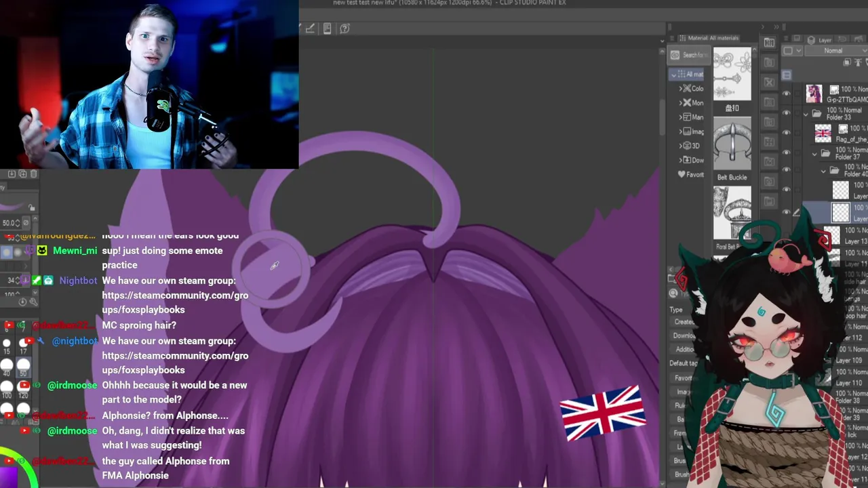Image resolution: width=868 pixels, height=488 pixels.
Task: Toggle visibility of G-p-2TTbQAMC image layer
Action: pyautogui.click(x=787, y=94)
